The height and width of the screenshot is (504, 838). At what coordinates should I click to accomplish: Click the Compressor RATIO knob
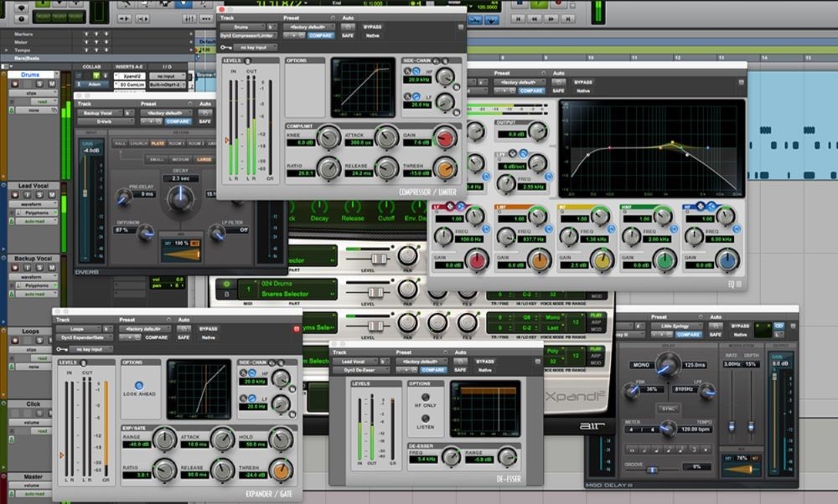[x=328, y=168]
